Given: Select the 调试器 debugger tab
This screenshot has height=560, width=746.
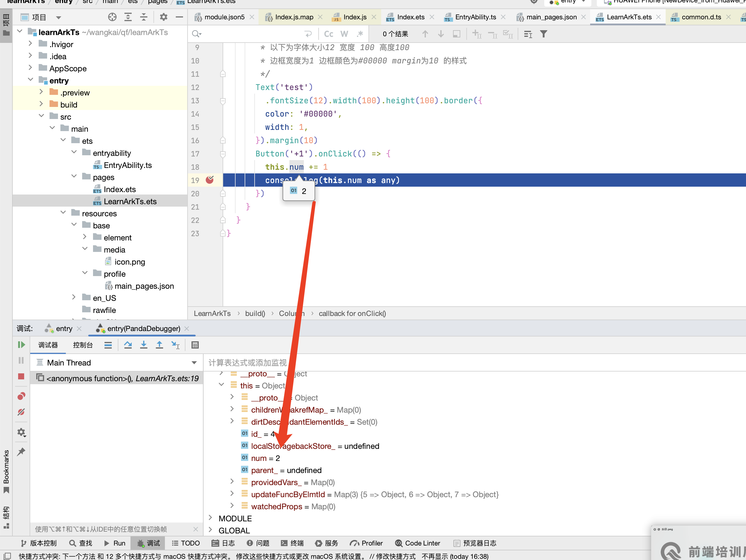Looking at the screenshot, I should [x=47, y=345].
